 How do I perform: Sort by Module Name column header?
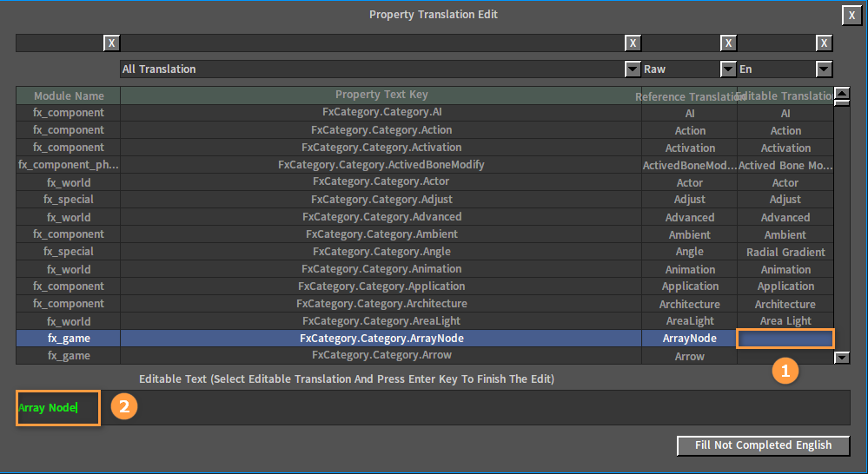coord(69,95)
